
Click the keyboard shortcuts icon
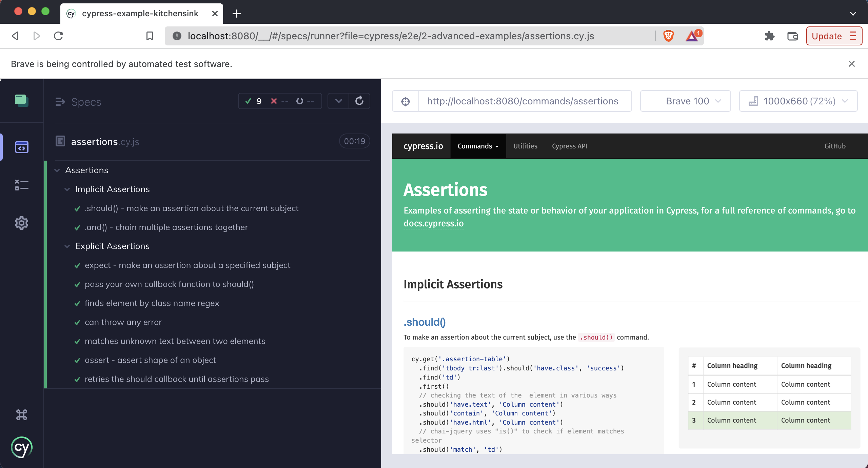(21, 414)
